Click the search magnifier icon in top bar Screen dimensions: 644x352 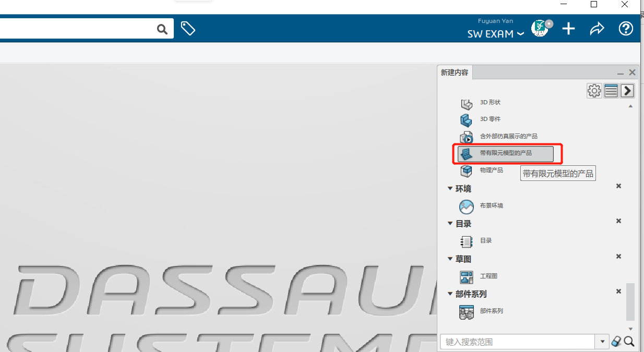162,29
